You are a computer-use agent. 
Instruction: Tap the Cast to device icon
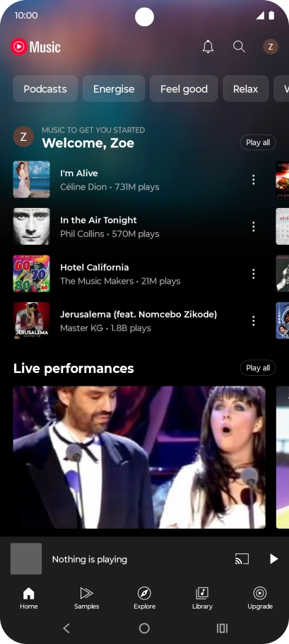click(242, 559)
